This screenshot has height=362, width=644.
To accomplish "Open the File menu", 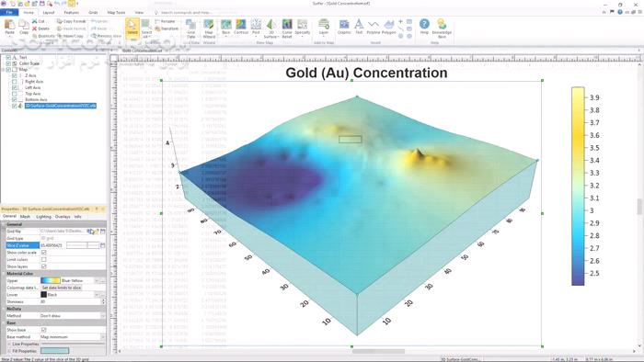I will click(x=9, y=12).
